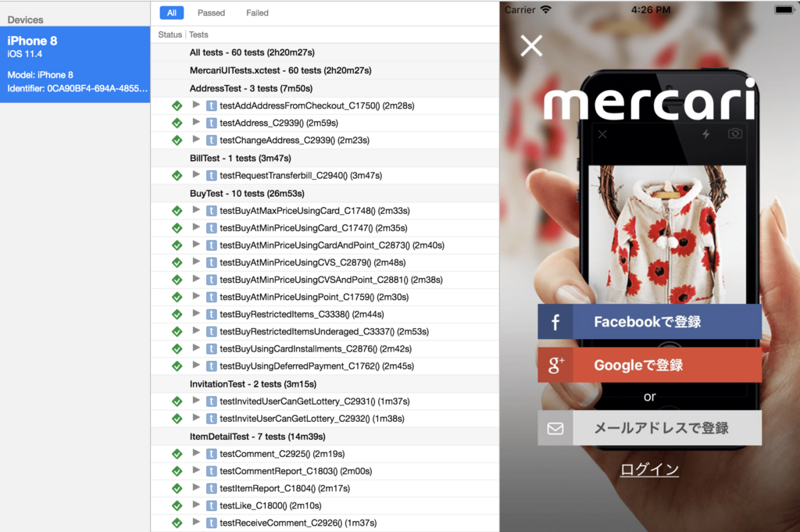Click passed status icon for testBuyAtMinPriceUsingCard_C1747
This screenshot has height=532, width=800.
click(177, 228)
